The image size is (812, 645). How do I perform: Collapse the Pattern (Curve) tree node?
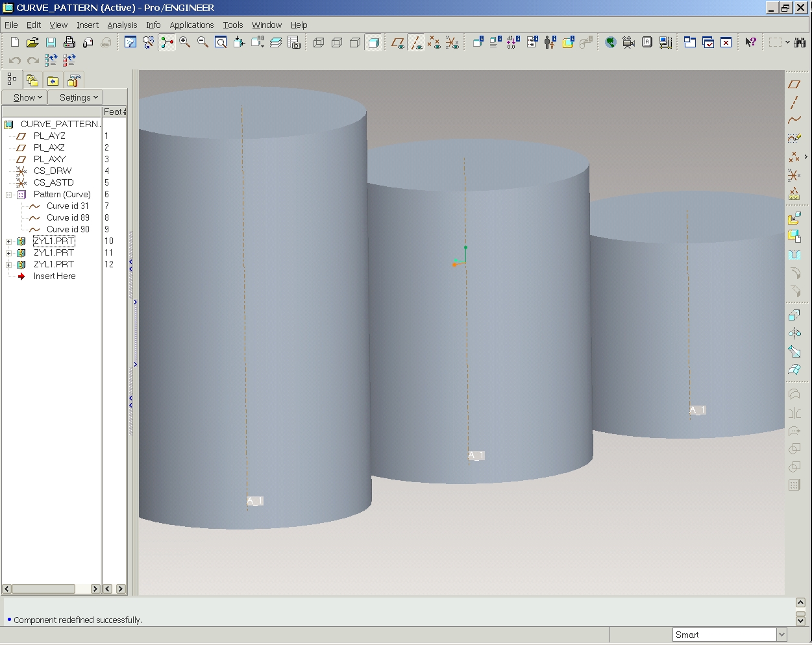9,195
